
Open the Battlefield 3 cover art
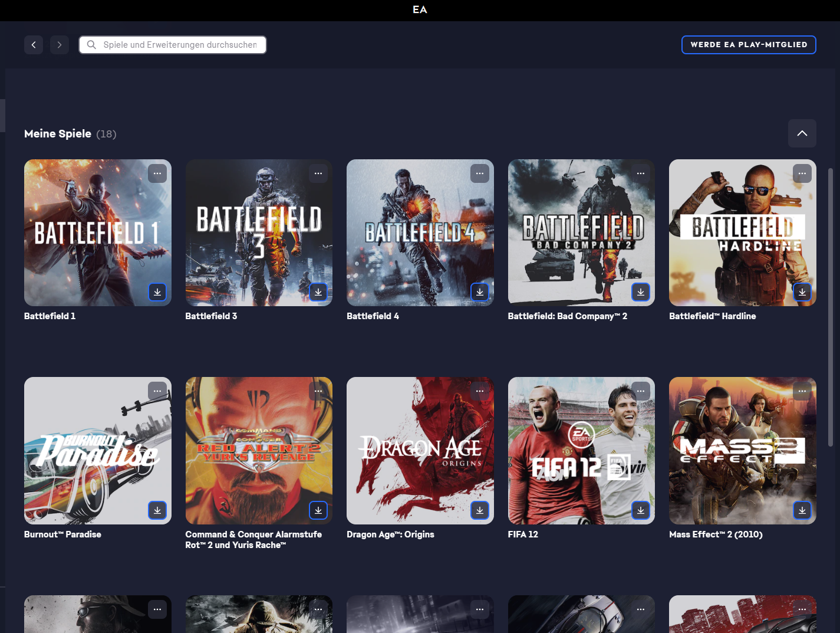pyautogui.click(x=259, y=232)
